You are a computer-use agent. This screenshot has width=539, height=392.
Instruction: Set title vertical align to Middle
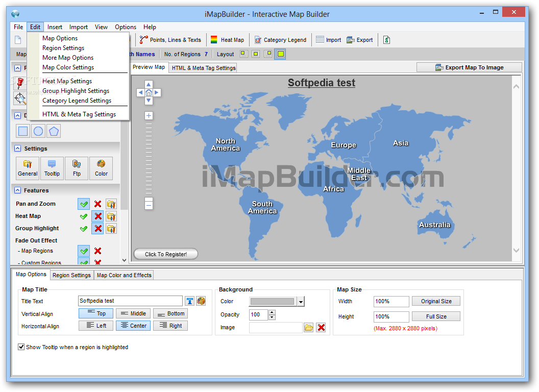point(133,313)
